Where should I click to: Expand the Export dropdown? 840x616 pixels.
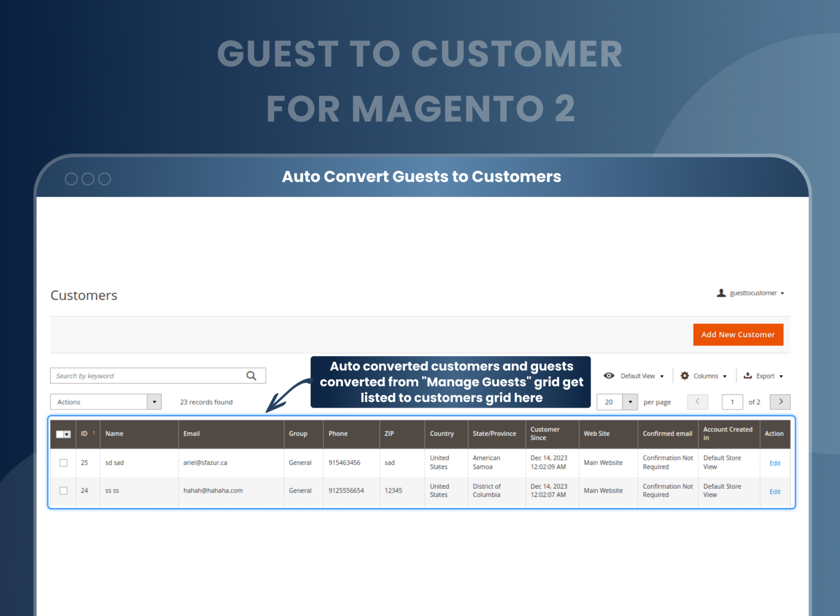(x=781, y=376)
